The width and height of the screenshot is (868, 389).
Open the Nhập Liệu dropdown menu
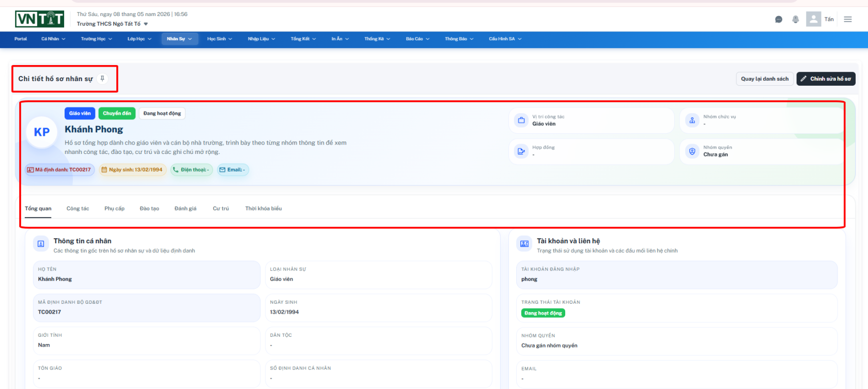click(x=261, y=39)
